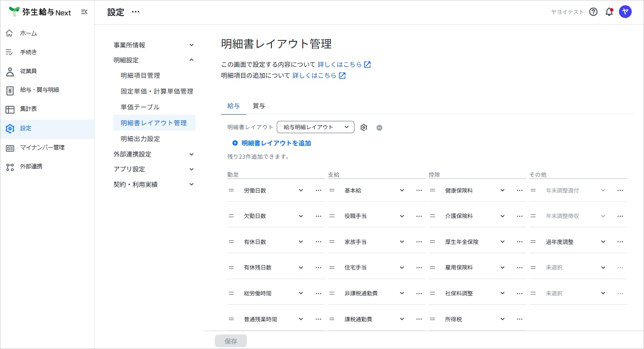Click the notification bell icon
This screenshot has width=644, height=349.
click(x=609, y=12)
